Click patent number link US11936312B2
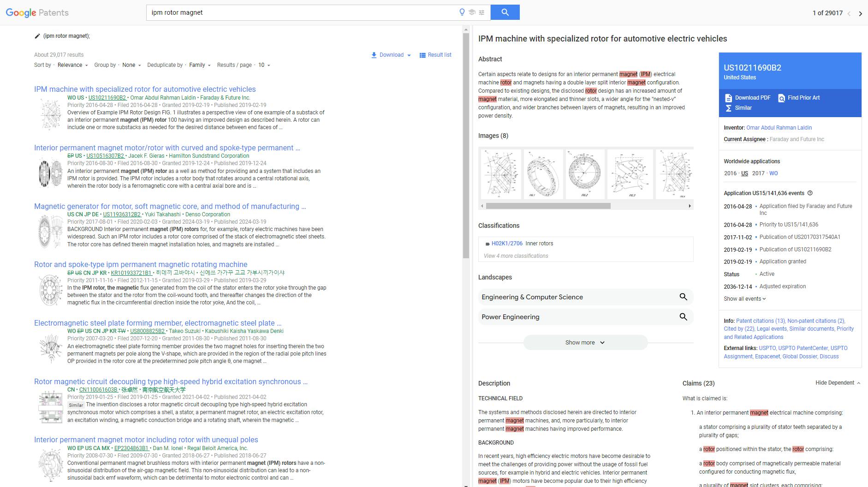The height and width of the screenshot is (487, 868). [122, 214]
